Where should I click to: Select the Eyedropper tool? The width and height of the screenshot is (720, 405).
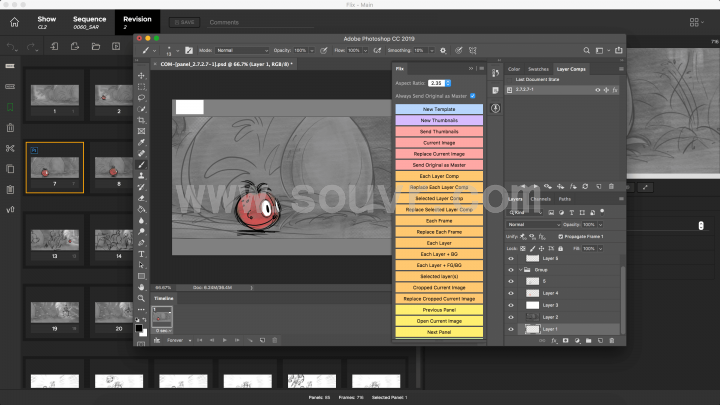tap(141, 142)
